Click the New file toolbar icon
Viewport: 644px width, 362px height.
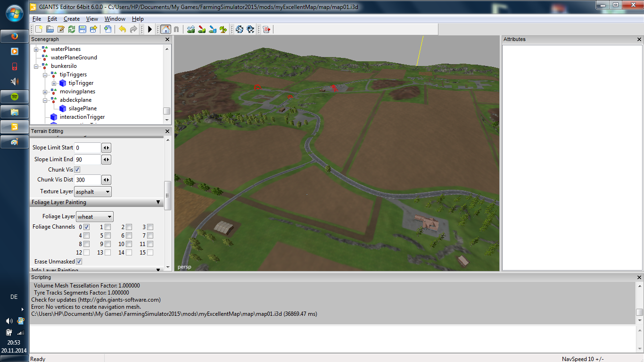point(39,29)
